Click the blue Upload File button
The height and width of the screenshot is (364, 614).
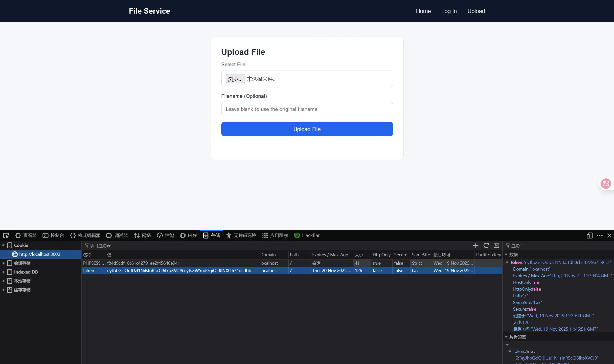click(x=307, y=129)
